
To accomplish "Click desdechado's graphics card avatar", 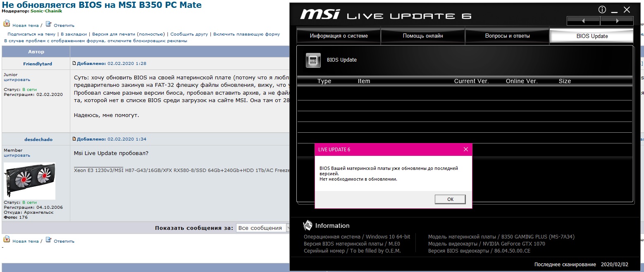I will 29,181.
